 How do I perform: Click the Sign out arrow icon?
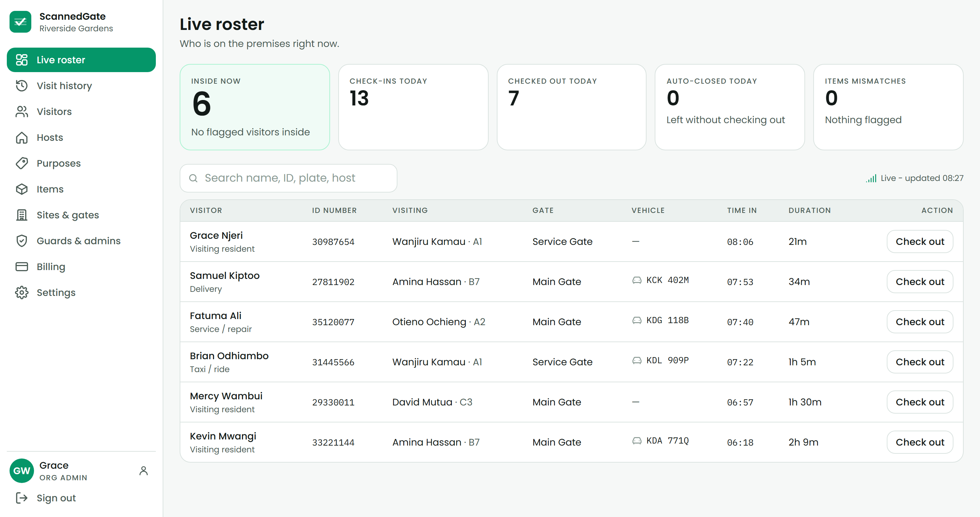22,498
